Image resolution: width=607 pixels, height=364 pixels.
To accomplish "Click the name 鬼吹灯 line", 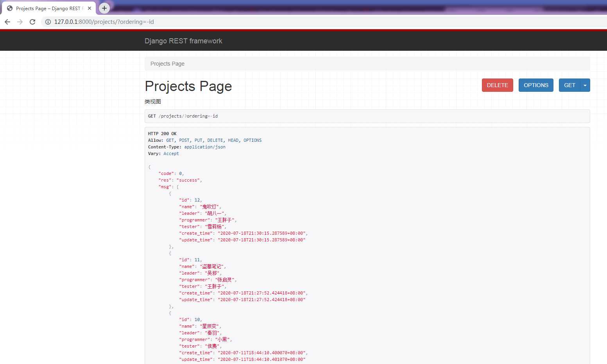I will 200,207.
